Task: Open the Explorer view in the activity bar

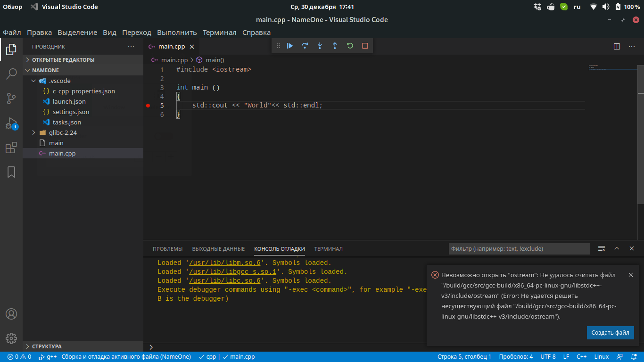Action: [11, 49]
